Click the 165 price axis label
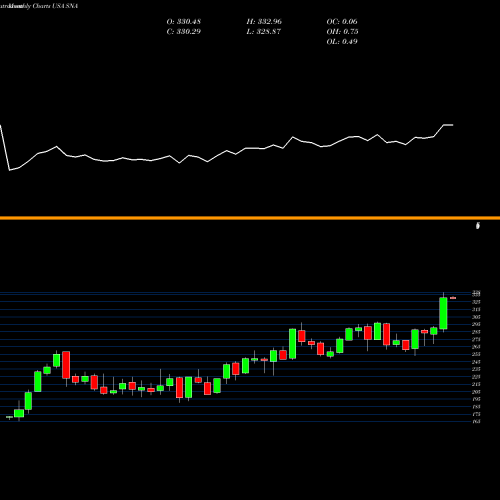This screenshot has height=500, width=500. (x=476, y=422)
